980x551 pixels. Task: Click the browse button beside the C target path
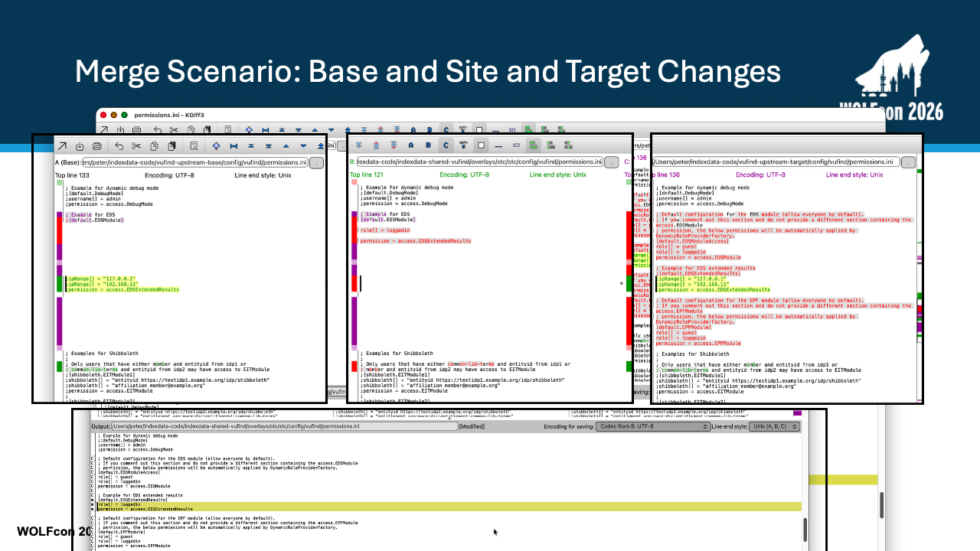click(x=908, y=162)
